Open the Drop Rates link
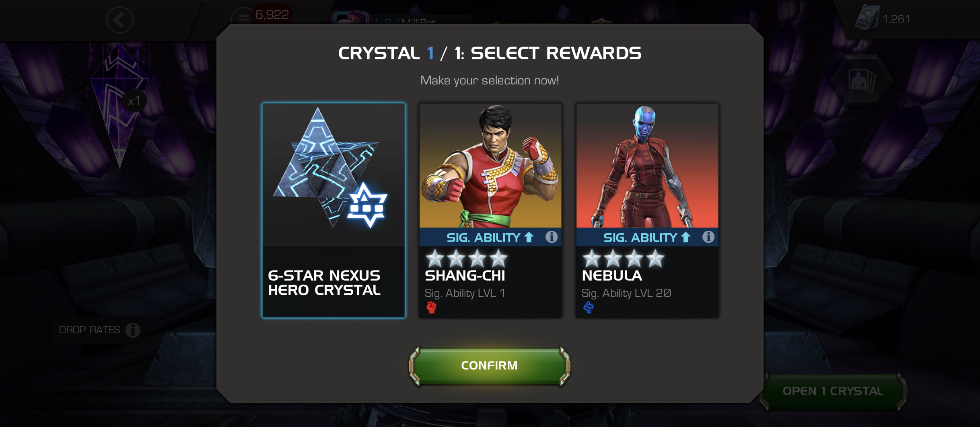 pyautogui.click(x=90, y=330)
